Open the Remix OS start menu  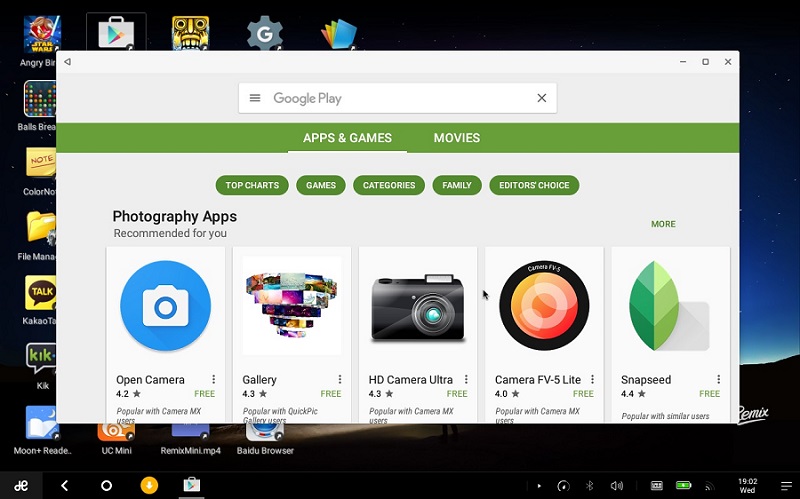tap(21, 486)
